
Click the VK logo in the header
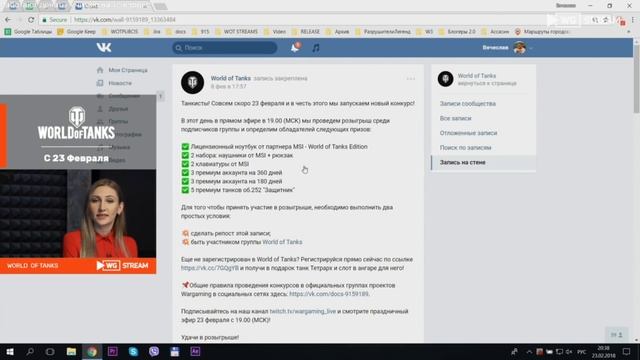click(104, 47)
